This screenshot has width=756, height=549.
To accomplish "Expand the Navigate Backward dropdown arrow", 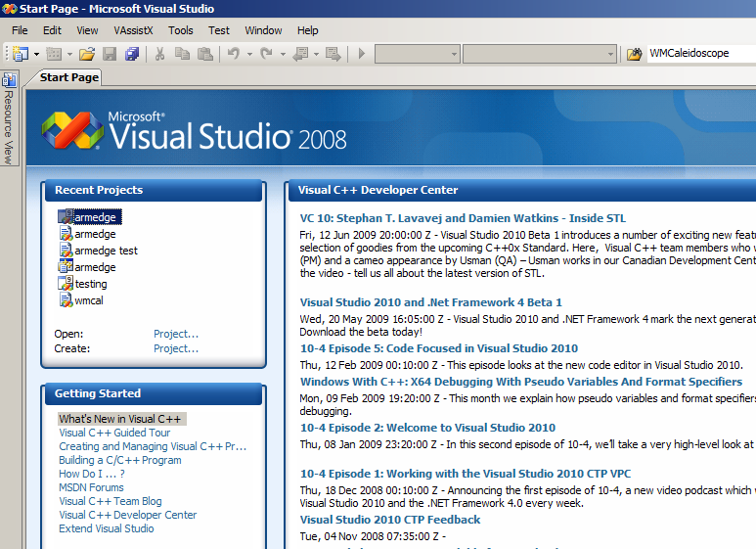I will click(316, 54).
